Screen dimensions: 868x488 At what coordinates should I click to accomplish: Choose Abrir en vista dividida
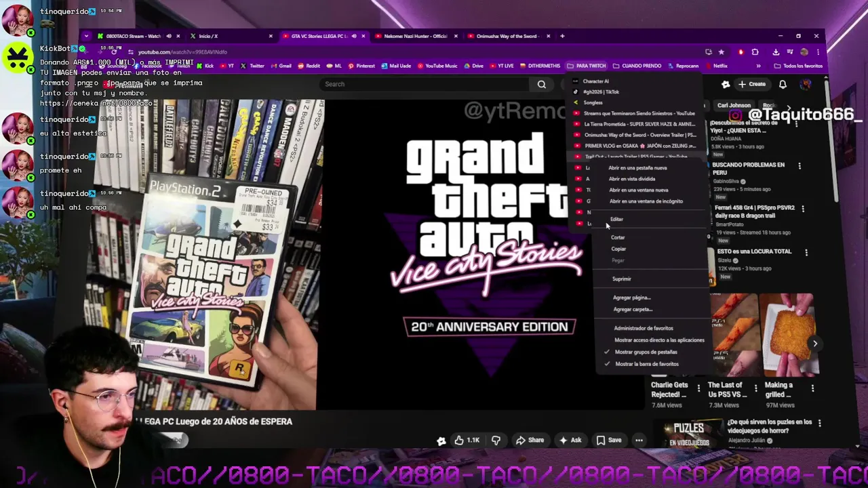[632, 179]
